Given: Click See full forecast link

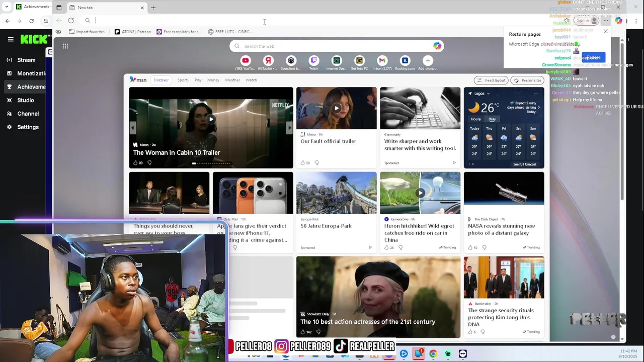Looking at the screenshot, I should [525, 164].
